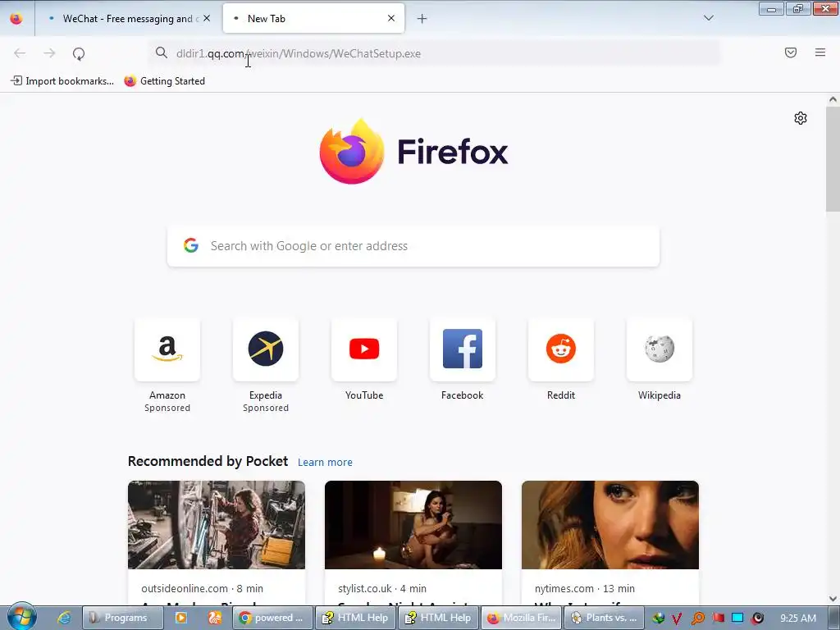Open the nytimes.com article thumbnail
Screen dimensions: 840x630
pyautogui.click(x=610, y=525)
